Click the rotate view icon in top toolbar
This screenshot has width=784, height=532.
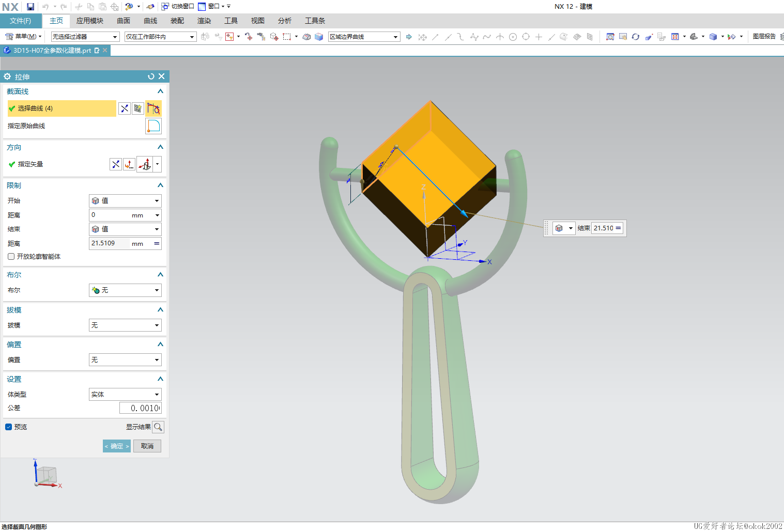(636, 37)
